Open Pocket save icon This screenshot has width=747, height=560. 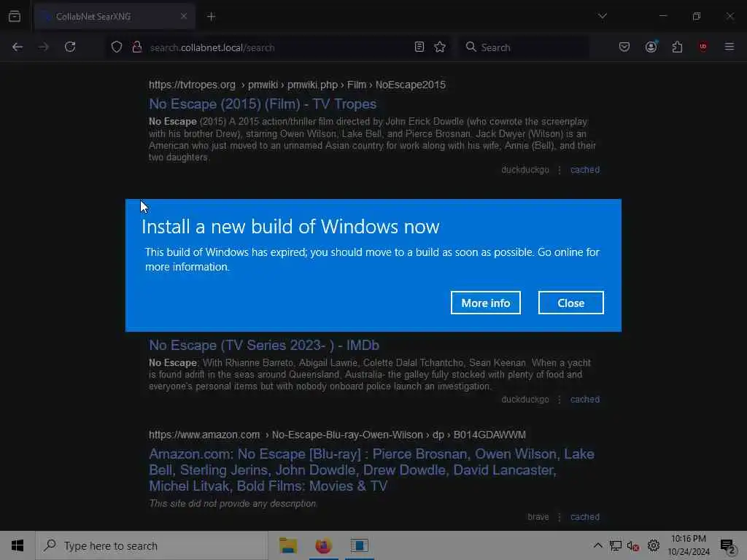pos(624,47)
